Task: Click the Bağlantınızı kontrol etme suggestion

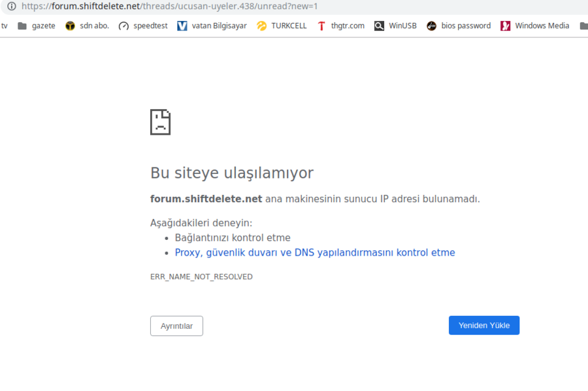Action: (233, 237)
